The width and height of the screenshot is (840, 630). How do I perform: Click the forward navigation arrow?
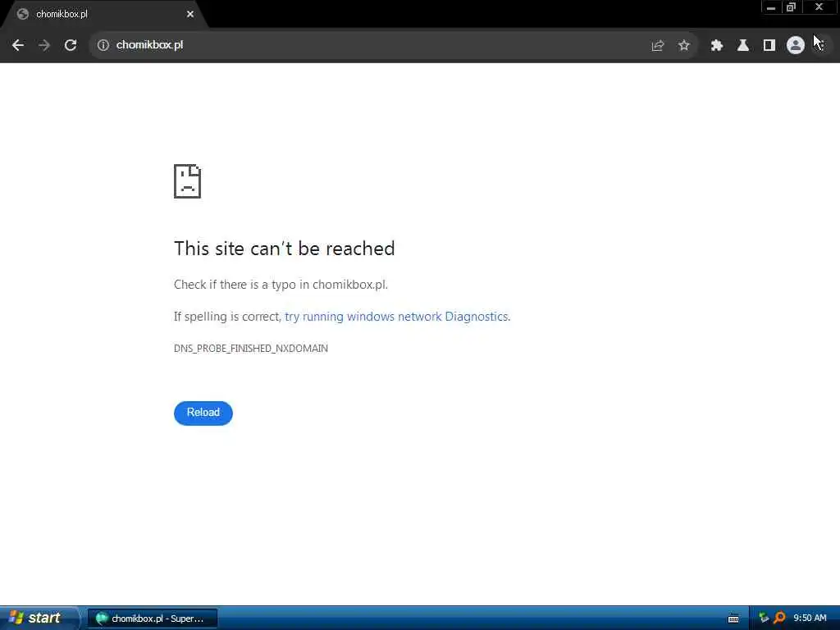(44, 45)
